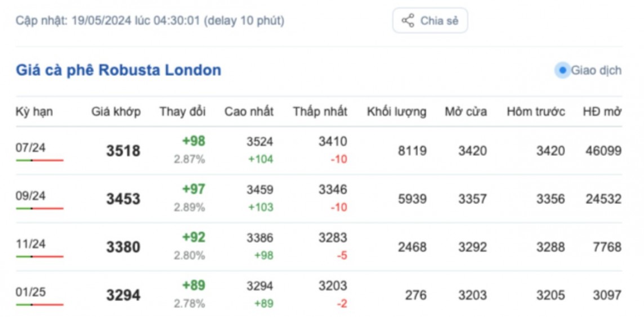The image size is (644, 317).
Task: Click the matched price 3518
Action: (123, 151)
